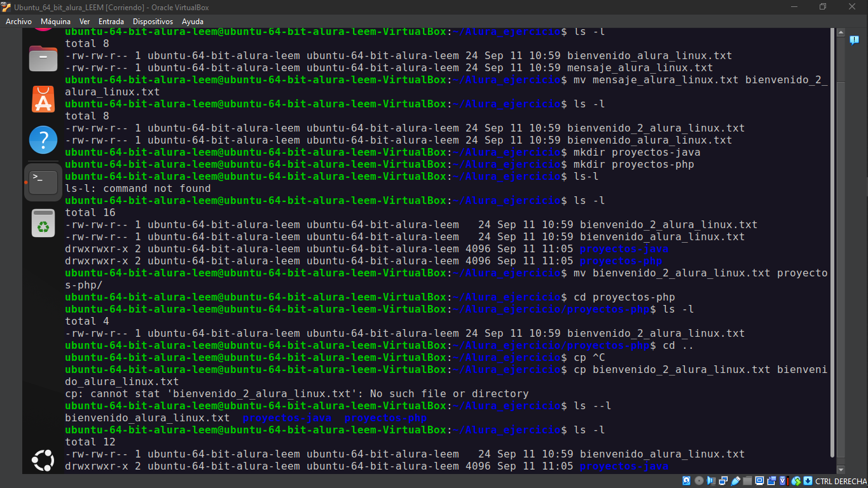
Task: Click the wrapped 'do_alura_linux.txt' continuation line
Action: tap(122, 382)
